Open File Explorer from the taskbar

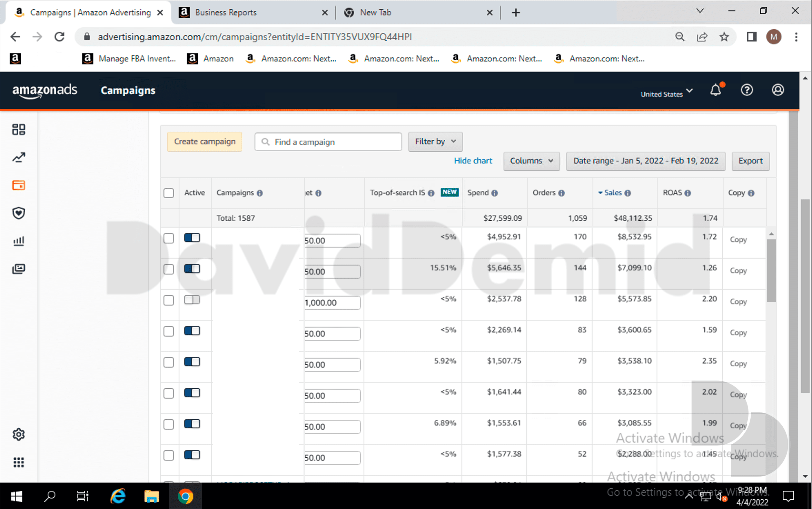pyautogui.click(x=151, y=497)
